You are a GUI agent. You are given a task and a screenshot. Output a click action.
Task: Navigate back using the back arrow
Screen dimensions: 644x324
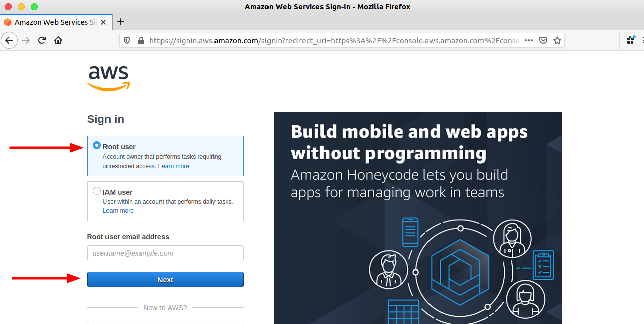(9, 40)
